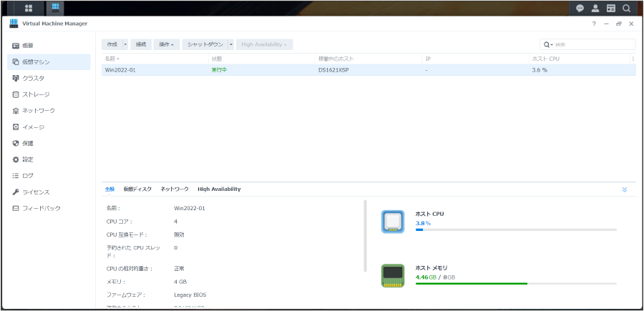Switch to the 全般 tab
Viewport: 644px width, 311px height.
pos(109,189)
